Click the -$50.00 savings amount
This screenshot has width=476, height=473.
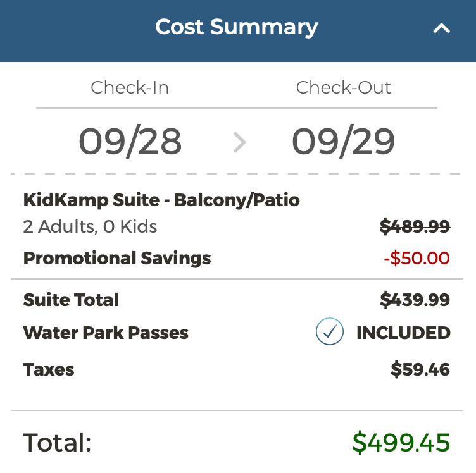click(x=416, y=258)
